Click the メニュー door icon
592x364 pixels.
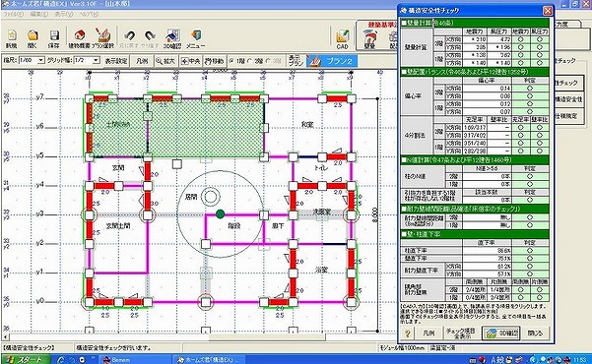tap(196, 38)
